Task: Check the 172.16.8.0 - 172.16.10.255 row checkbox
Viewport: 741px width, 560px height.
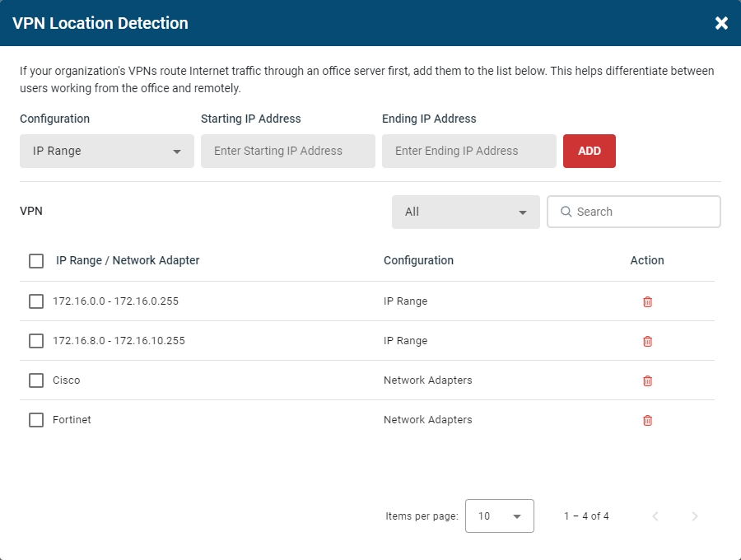Action: [36, 341]
